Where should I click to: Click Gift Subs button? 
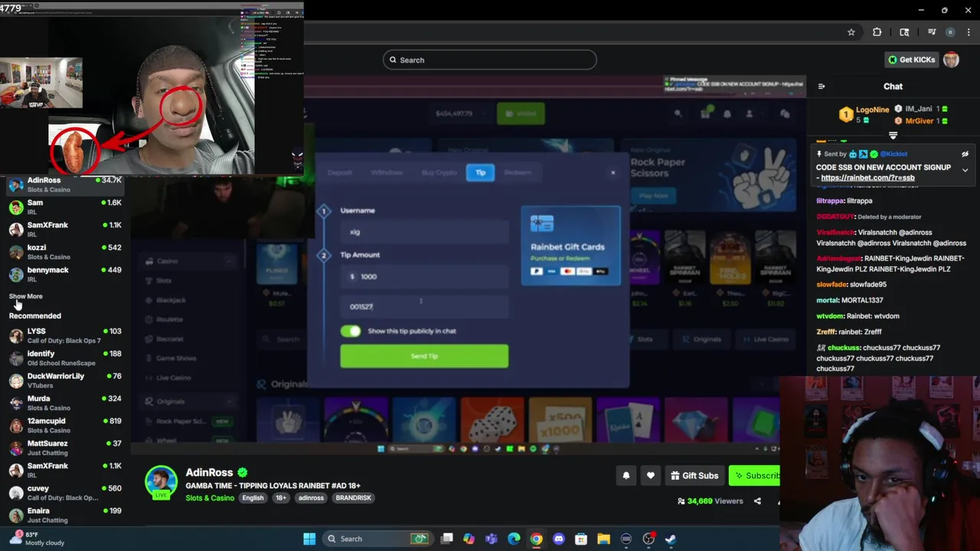pyautogui.click(x=694, y=475)
